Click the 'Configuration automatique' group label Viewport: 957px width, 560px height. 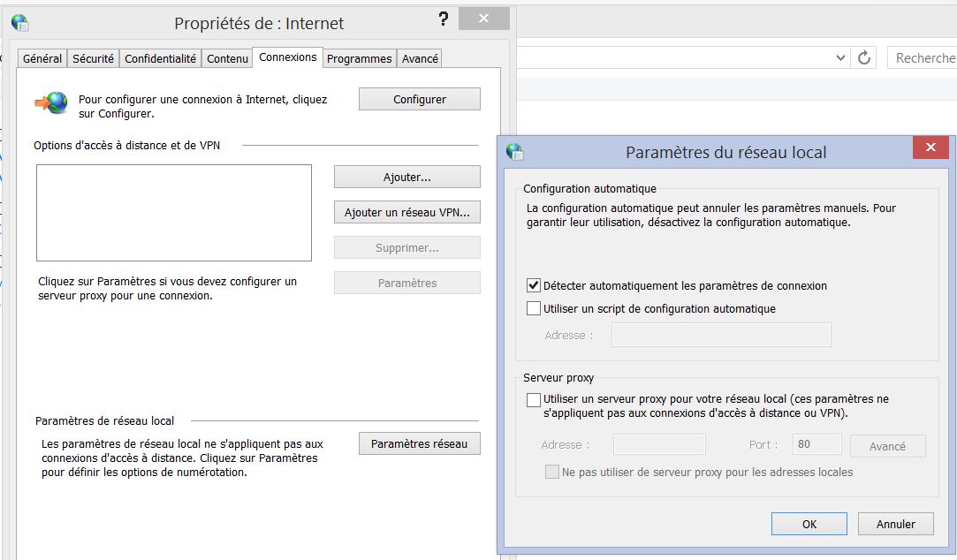tap(589, 188)
